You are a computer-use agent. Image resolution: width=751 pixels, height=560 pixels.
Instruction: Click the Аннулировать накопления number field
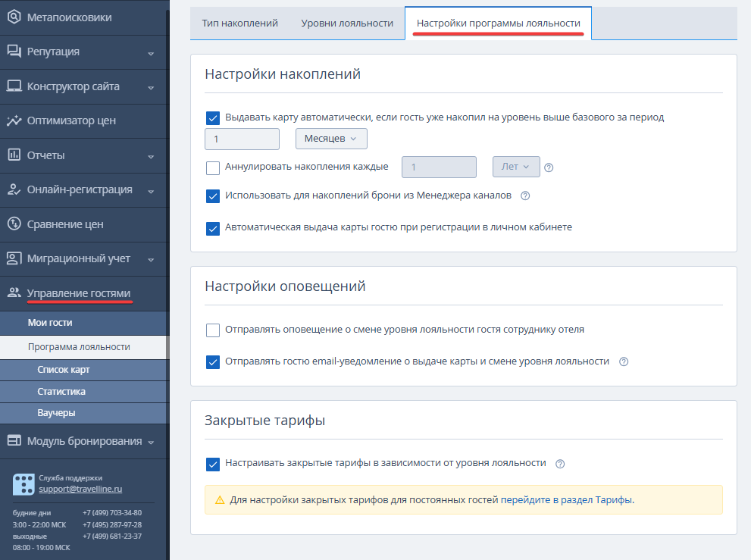(439, 167)
